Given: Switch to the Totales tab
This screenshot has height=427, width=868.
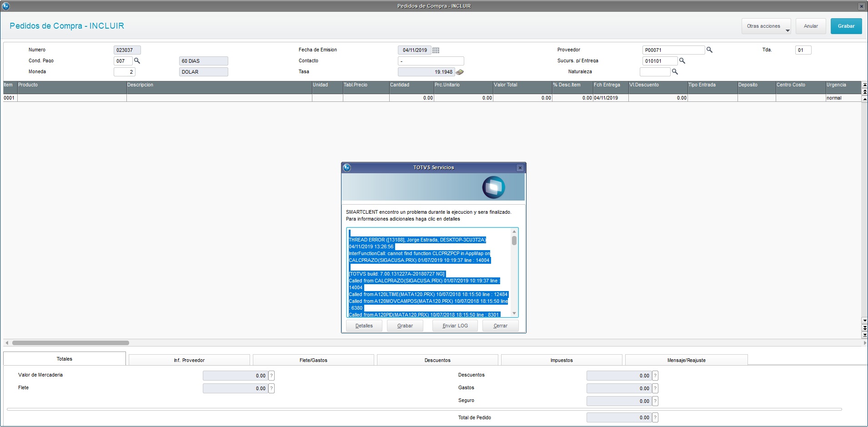Looking at the screenshot, I should [x=65, y=359].
